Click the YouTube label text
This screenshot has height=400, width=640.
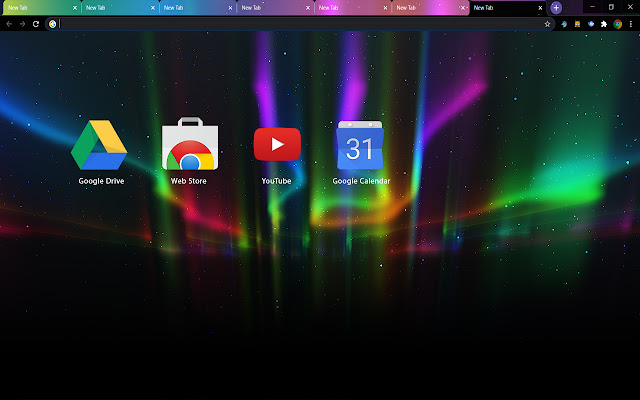click(276, 181)
